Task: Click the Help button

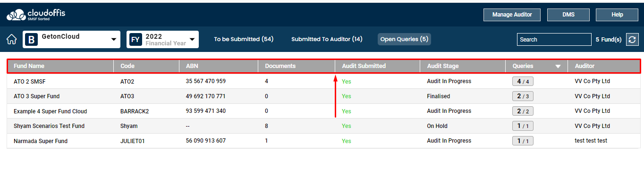Action: [617, 15]
